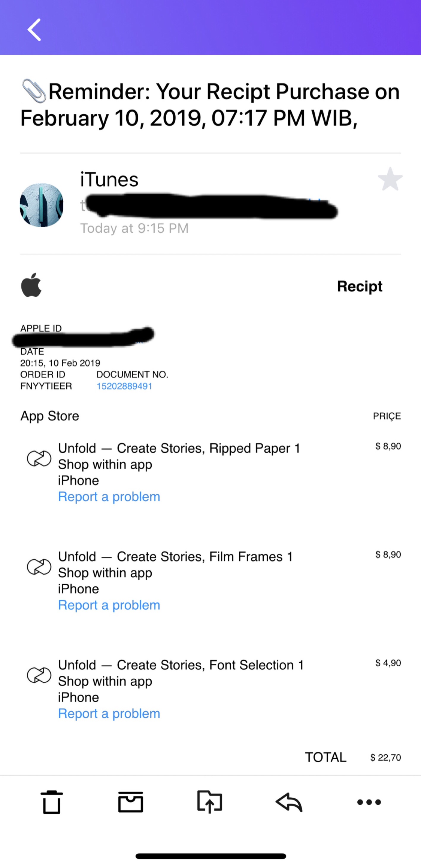Tap the email subject heading

pyautogui.click(x=210, y=104)
